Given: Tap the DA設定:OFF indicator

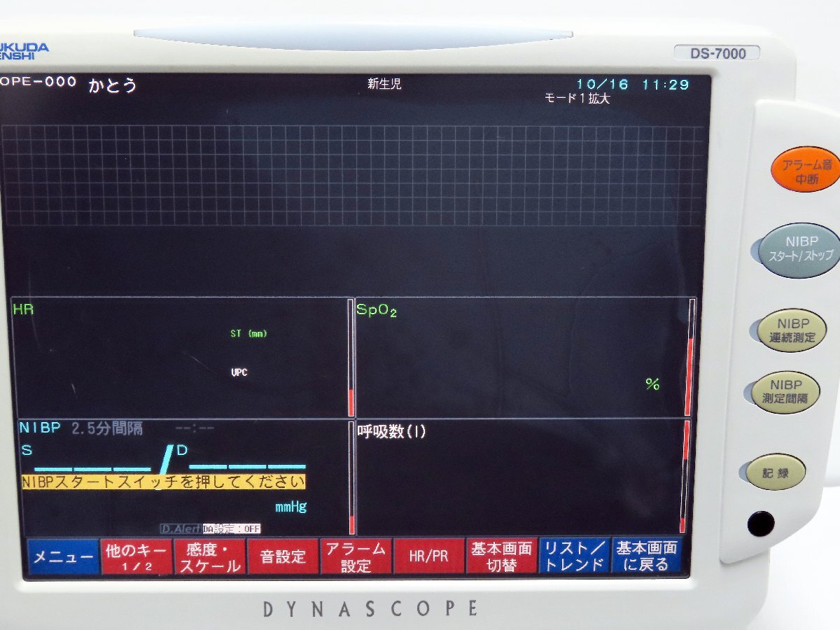Looking at the screenshot, I should 232,529.
